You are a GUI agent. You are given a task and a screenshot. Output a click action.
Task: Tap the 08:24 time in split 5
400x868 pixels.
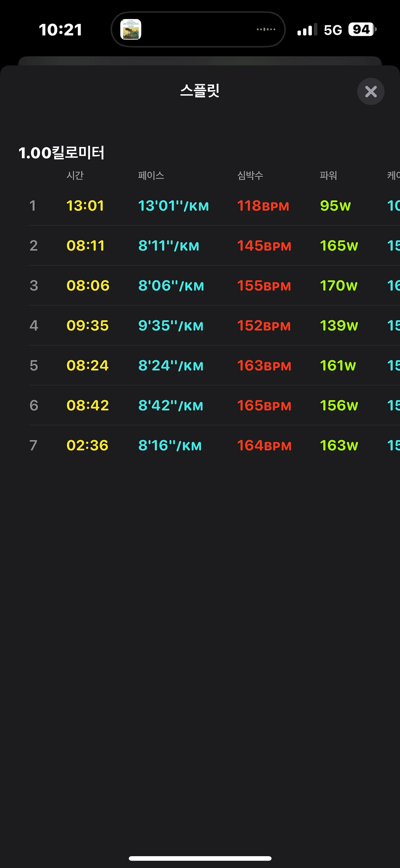click(87, 365)
